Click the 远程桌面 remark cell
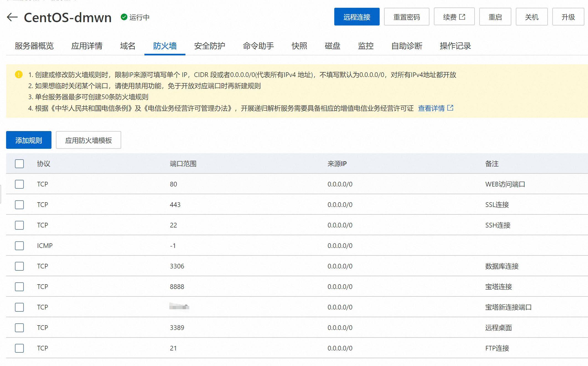588x366 pixels. point(498,327)
